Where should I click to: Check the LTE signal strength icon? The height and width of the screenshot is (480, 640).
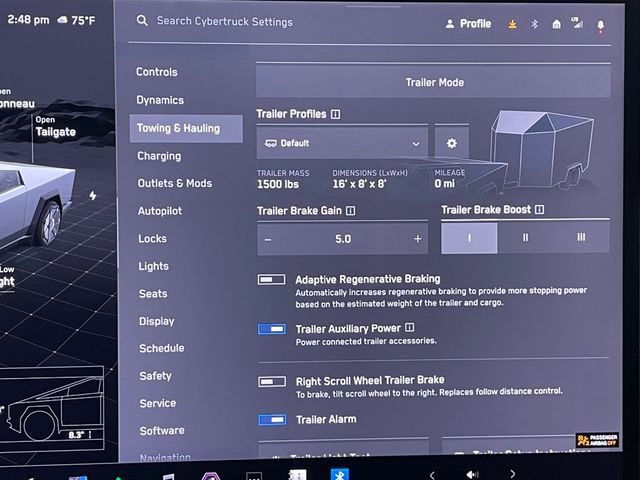coord(577,22)
